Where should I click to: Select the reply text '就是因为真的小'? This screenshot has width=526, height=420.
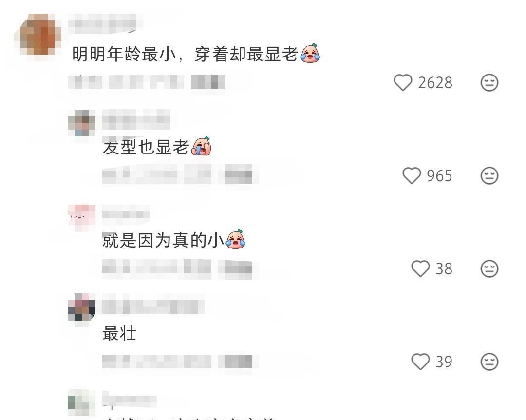click(x=163, y=240)
